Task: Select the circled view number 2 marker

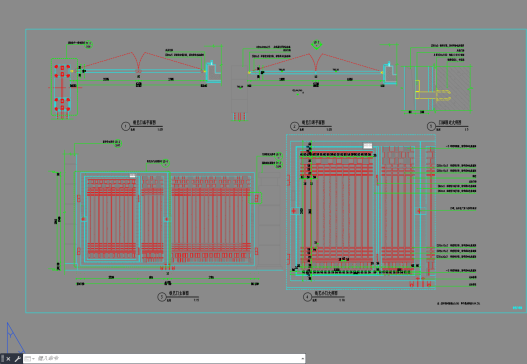Action: tap(294, 126)
